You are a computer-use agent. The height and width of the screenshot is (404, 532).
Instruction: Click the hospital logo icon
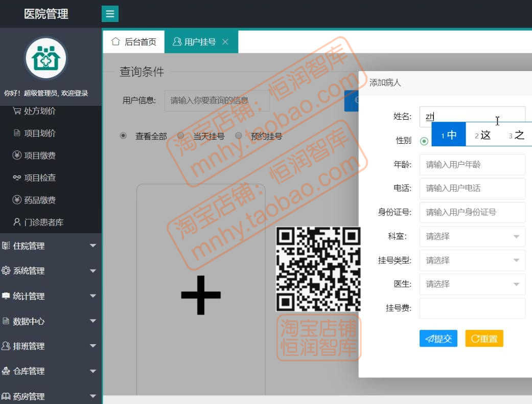pyautogui.click(x=45, y=59)
